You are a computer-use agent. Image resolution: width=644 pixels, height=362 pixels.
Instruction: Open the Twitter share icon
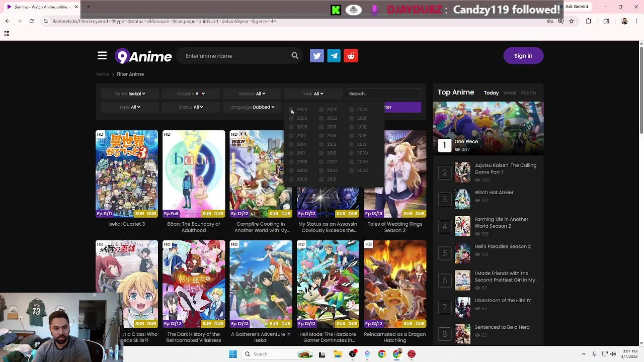(317, 56)
